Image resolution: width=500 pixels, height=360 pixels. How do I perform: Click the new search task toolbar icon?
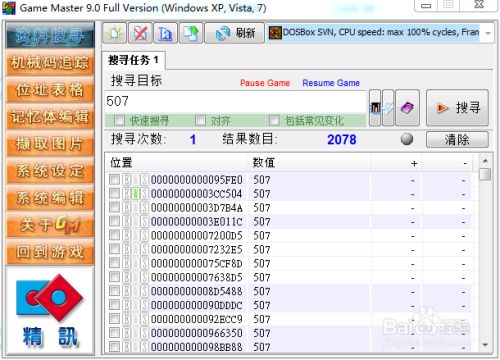pyautogui.click(x=115, y=33)
